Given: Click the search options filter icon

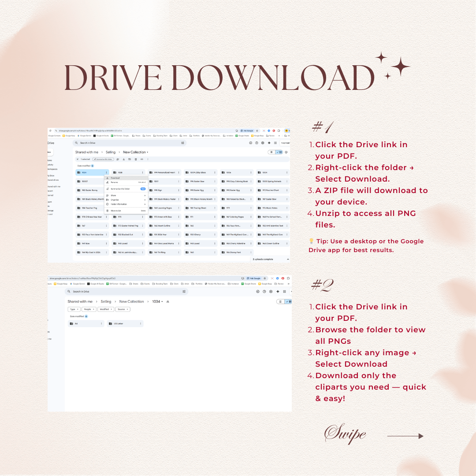Looking at the screenshot, I should pos(182,143).
